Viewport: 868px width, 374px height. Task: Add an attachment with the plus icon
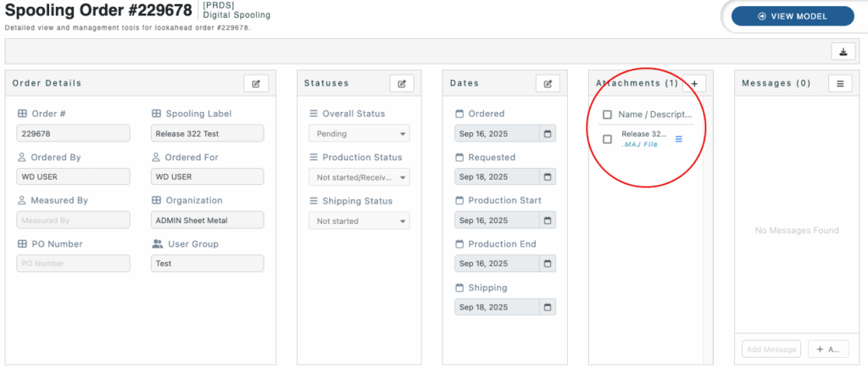pyautogui.click(x=694, y=83)
